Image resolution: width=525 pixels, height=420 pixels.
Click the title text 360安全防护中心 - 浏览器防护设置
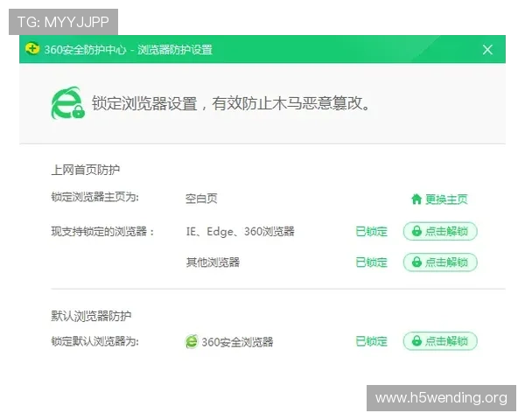tap(129, 50)
